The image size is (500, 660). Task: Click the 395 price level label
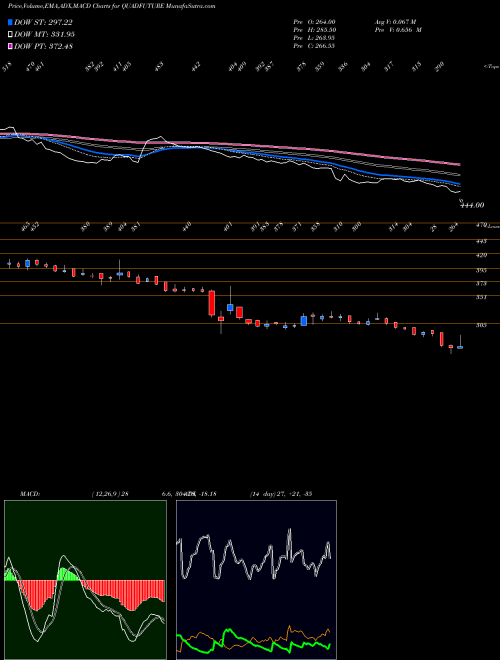click(x=481, y=270)
